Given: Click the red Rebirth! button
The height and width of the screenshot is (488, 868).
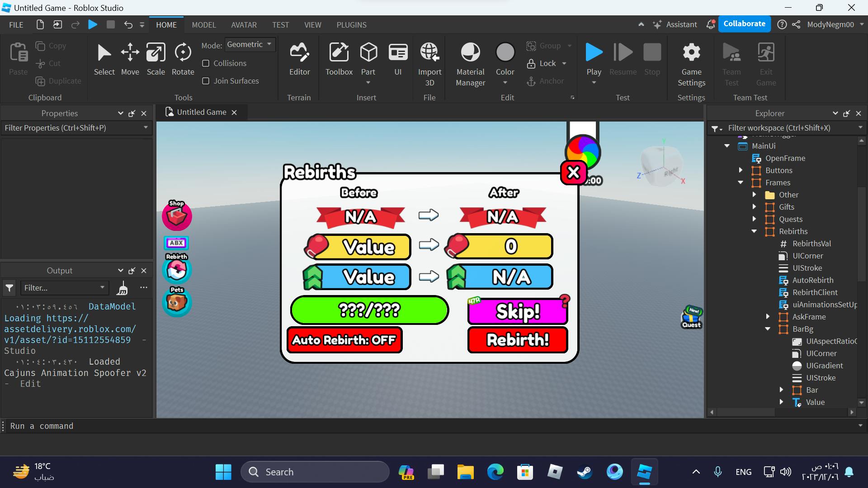Looking at the screenshot, I should [x=518, y=340].
